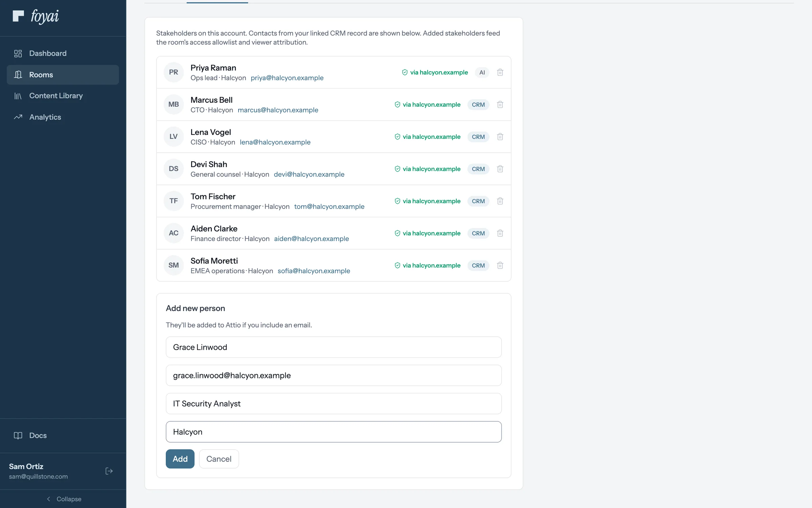Cancel adding new person

(x=219, y=459)
